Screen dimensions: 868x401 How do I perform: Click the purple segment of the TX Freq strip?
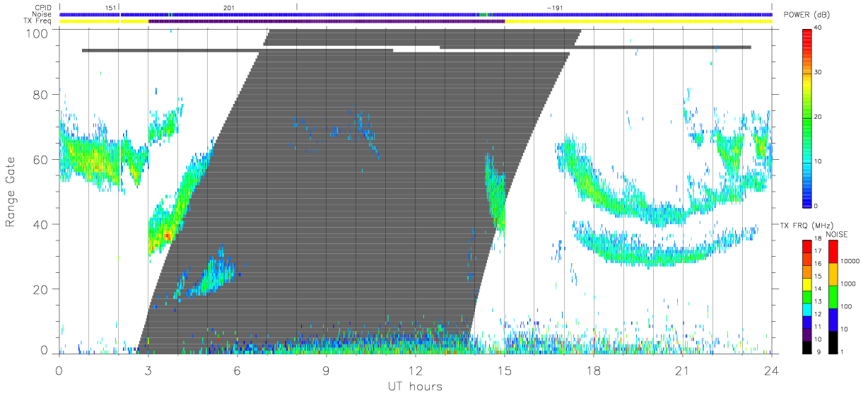(327, 21)
